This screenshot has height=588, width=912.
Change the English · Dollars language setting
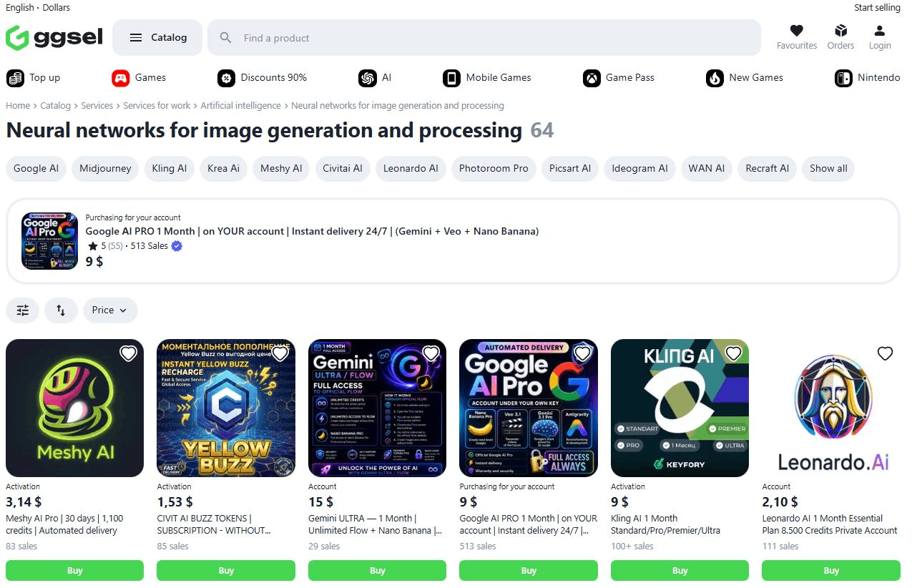pyautogui.click(x=38, y=7)
